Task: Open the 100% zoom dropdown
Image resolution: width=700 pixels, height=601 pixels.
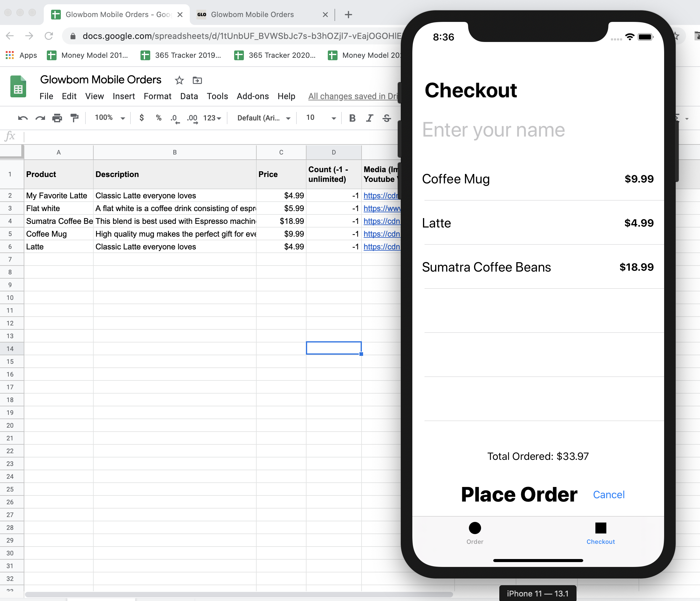Action: [x=109, y=118]
